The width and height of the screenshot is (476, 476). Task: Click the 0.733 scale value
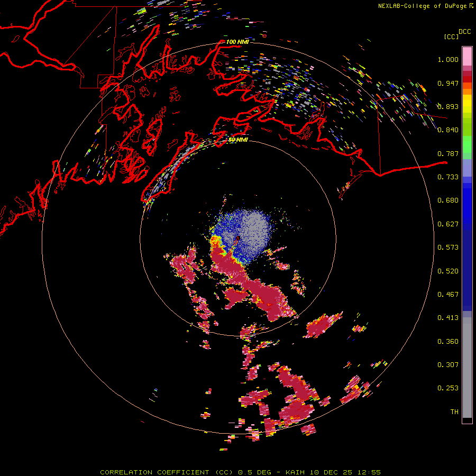448,177
